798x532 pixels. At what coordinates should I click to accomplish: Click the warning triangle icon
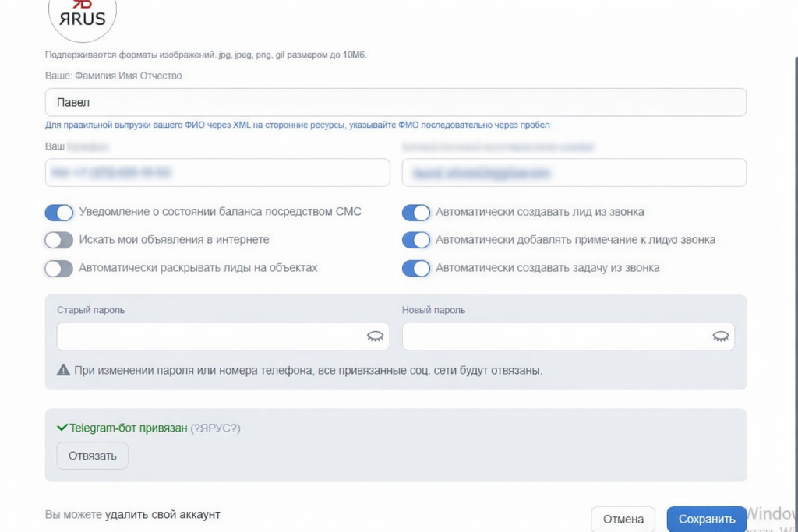point(63,371)
